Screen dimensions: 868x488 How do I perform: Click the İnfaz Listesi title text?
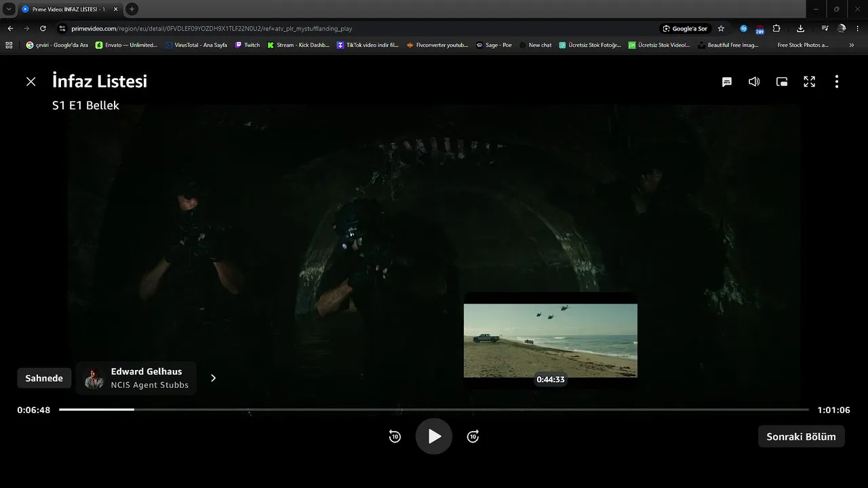click(100, 81)
